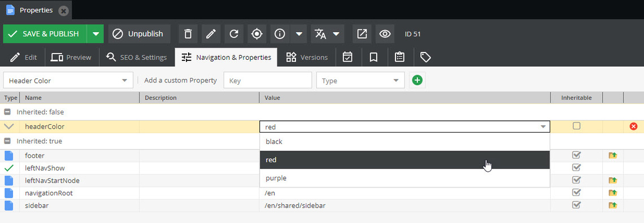Toggle Inheritable checkbox for headerColor

click(577, 126)
